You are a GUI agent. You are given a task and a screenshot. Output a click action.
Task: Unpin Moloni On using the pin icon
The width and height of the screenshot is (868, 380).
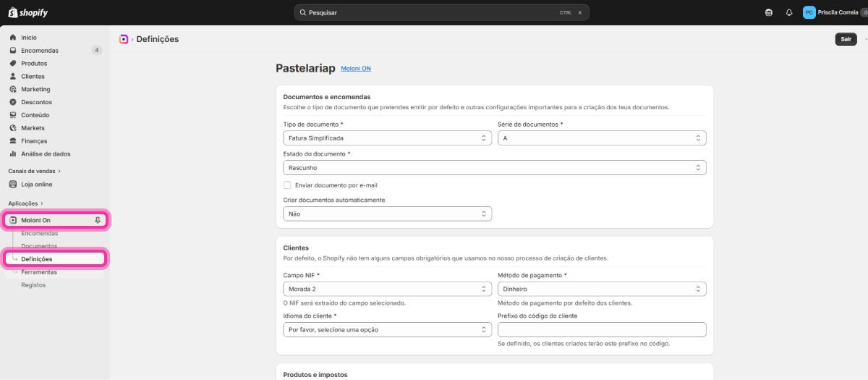pos(98,220)
